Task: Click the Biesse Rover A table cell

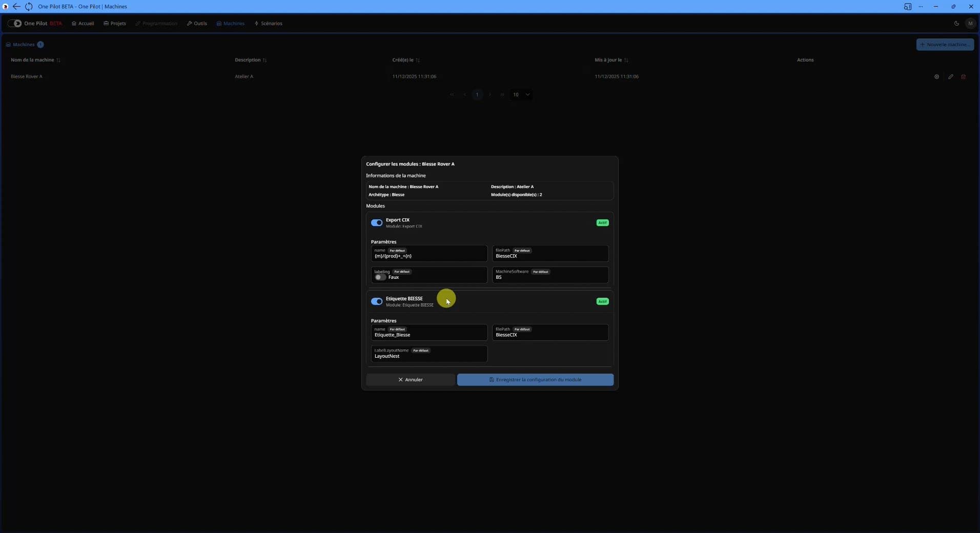Action: [x=27, y=76]
